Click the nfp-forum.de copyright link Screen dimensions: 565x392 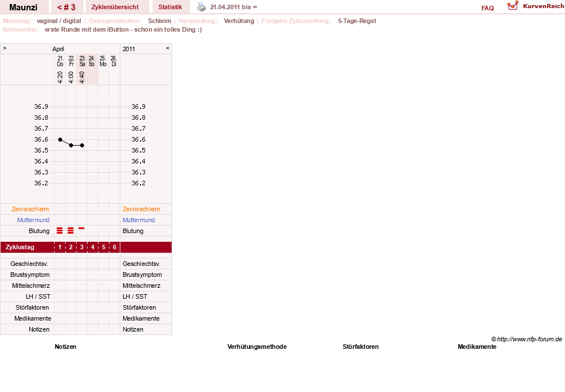point(526,339)
